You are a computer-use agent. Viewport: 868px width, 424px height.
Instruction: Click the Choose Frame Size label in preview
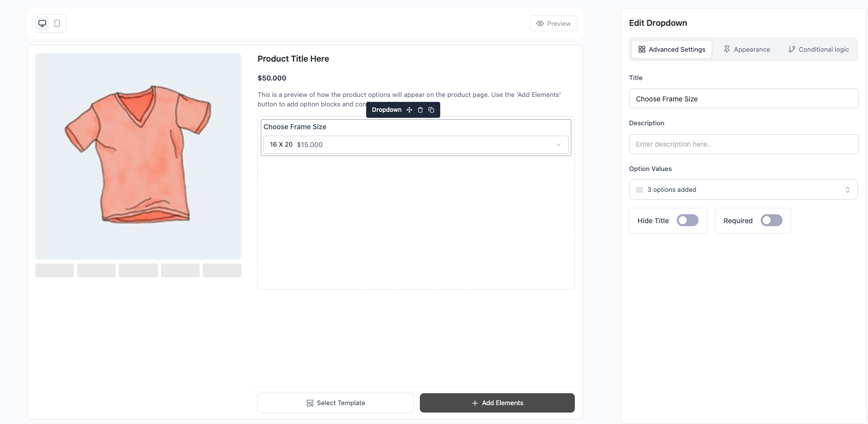pyautogui.click(x=295, y=127)
